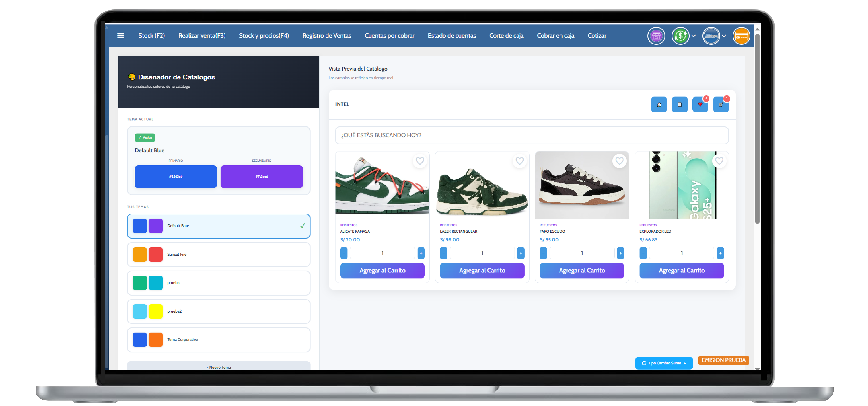Select the Default Blue theme row
This screenshot has width=868, height=406.
[219, 226]
